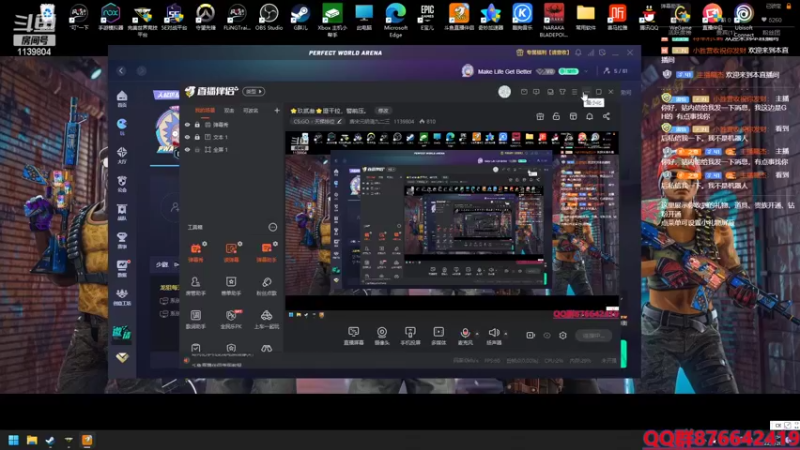800x450 pixels.
Task: Open 数据 stats in Perfect World Arena sidebar
Action: 122,268
